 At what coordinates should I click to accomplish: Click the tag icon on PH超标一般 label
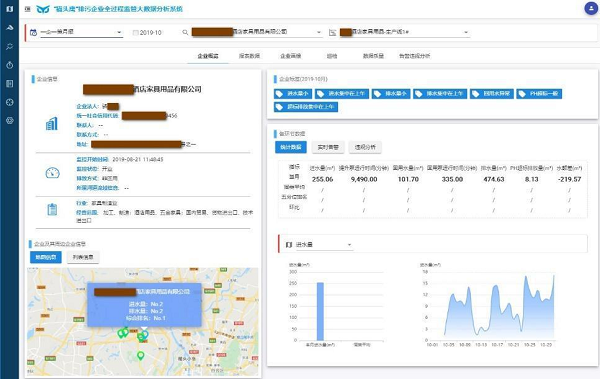[522, 94]
